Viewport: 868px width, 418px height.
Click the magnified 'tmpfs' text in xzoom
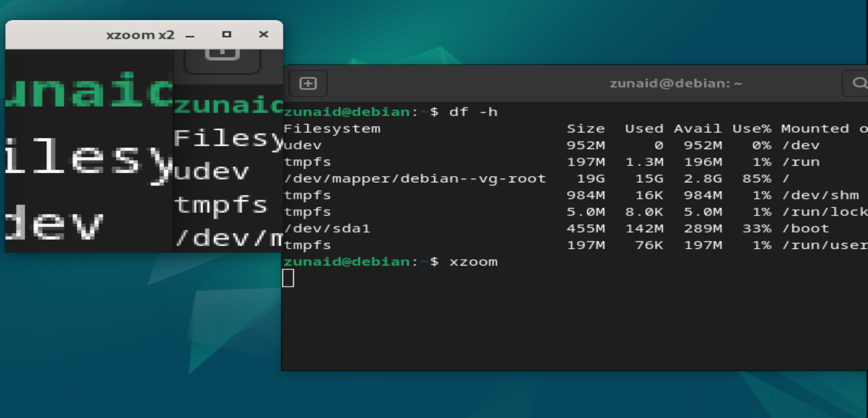[x=221, y=205]
